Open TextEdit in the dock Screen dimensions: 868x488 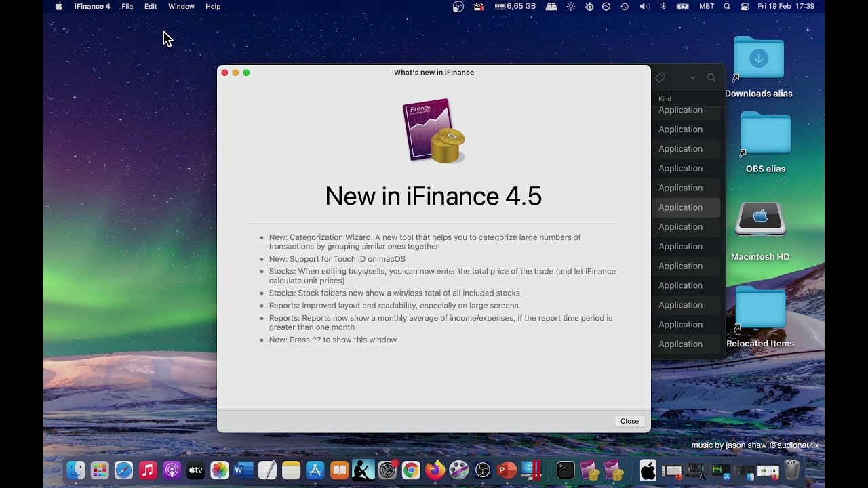[x=267, y=470]
